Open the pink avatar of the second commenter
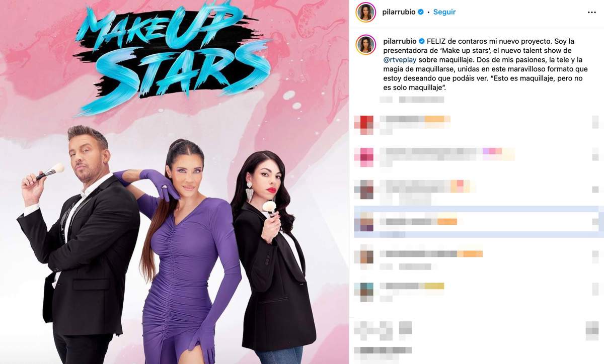Image resolution: width=604 pixels, height=364 pixels. [364, 157]
